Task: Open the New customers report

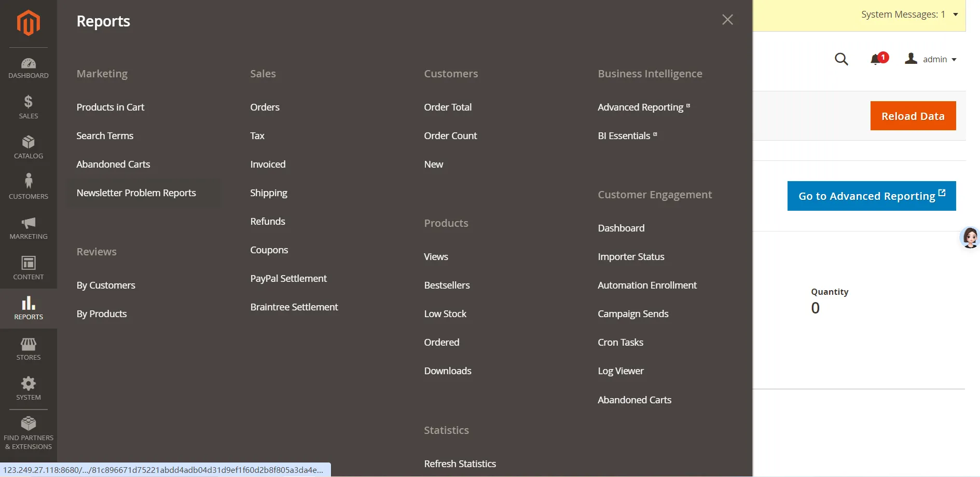Action: [x=434, y=165]
